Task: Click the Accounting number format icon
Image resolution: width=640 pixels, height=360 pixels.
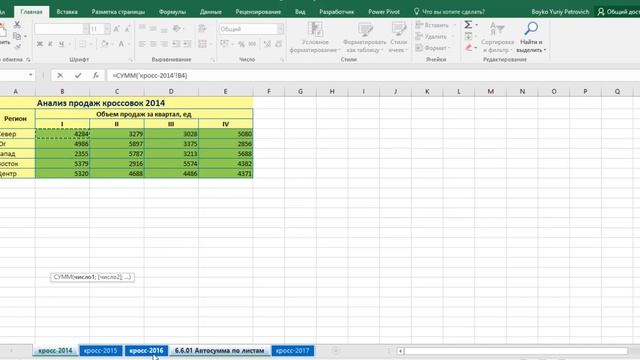Action: tap(224, 44)
